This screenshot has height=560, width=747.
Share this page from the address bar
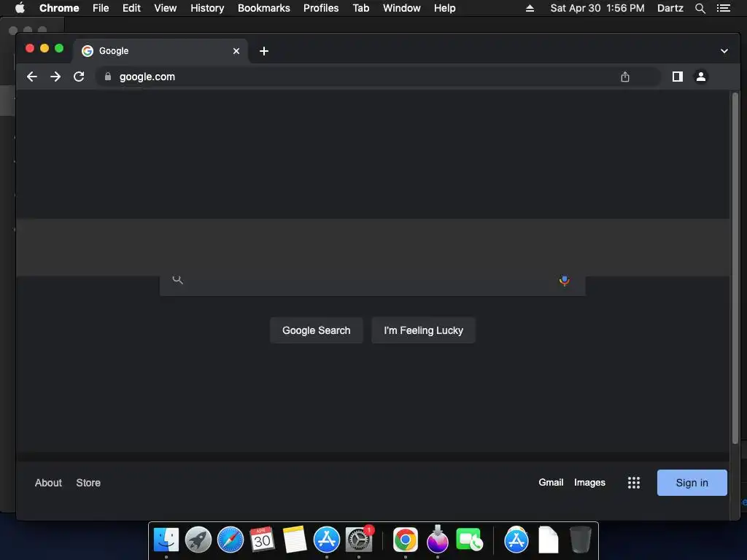tap(625, 77)
